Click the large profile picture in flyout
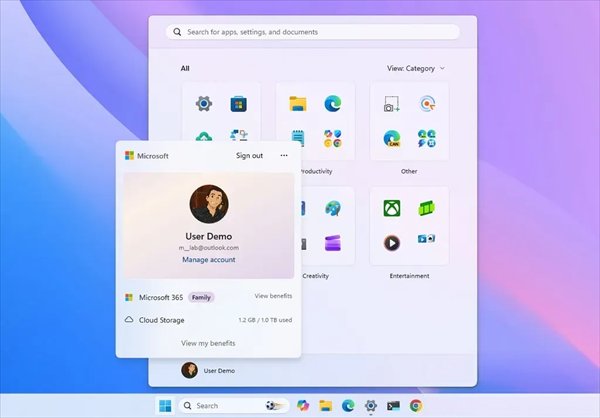The width and height of the screenshot is (600, 418). tap(209, 204)
